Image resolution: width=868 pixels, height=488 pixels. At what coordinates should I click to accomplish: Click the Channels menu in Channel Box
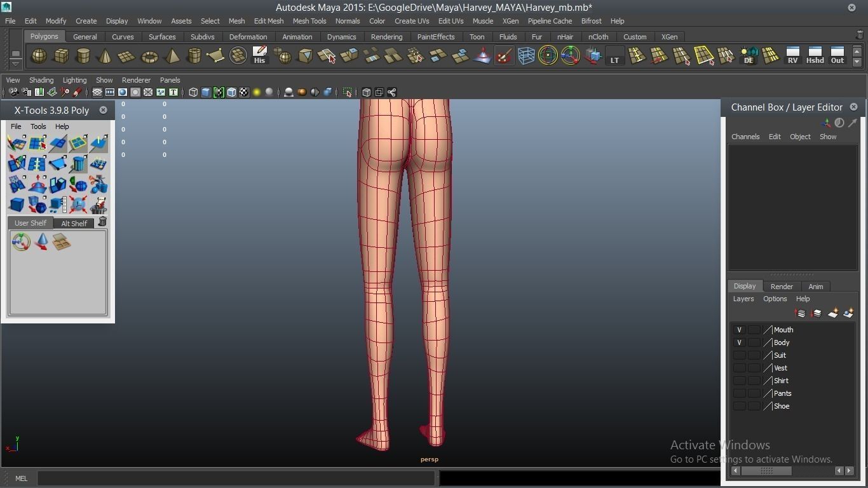click(x=745, y=137)
